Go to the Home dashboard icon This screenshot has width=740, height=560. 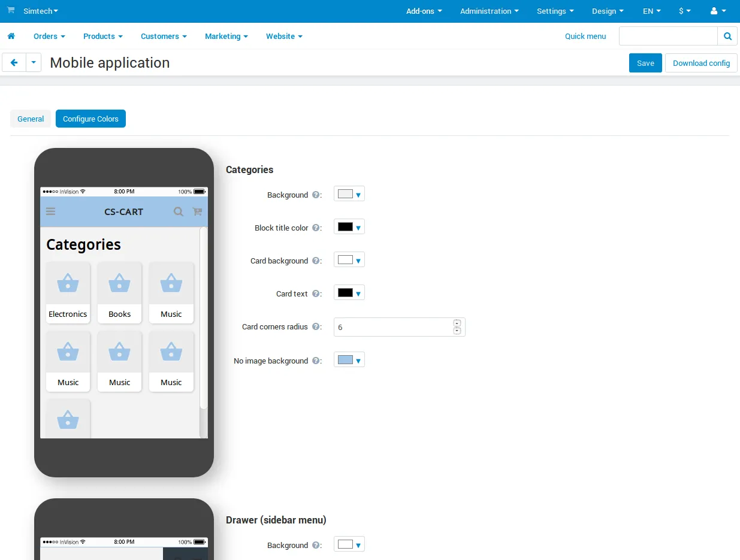(11, 37)
